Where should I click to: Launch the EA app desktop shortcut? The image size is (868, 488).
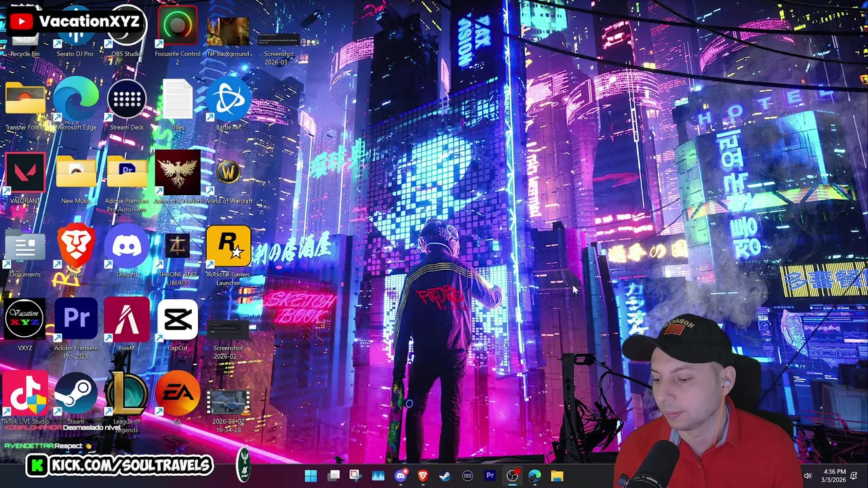click(178, 399)
